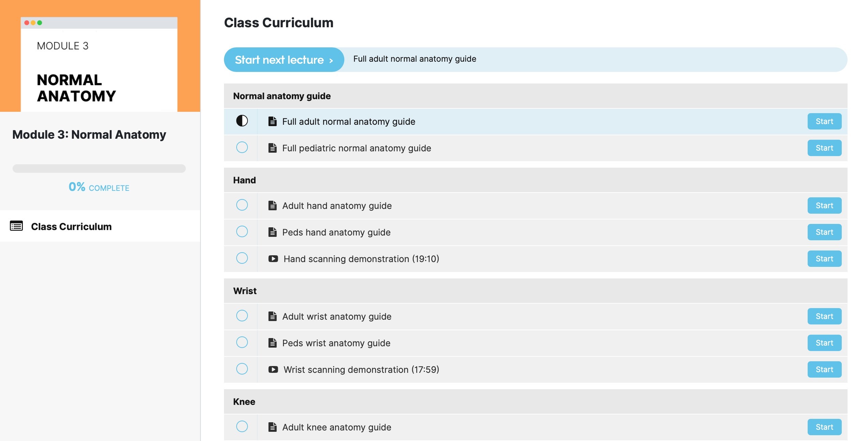Click the module progress bar
This screenshot has width=868, height=441.
click(99, 168)
